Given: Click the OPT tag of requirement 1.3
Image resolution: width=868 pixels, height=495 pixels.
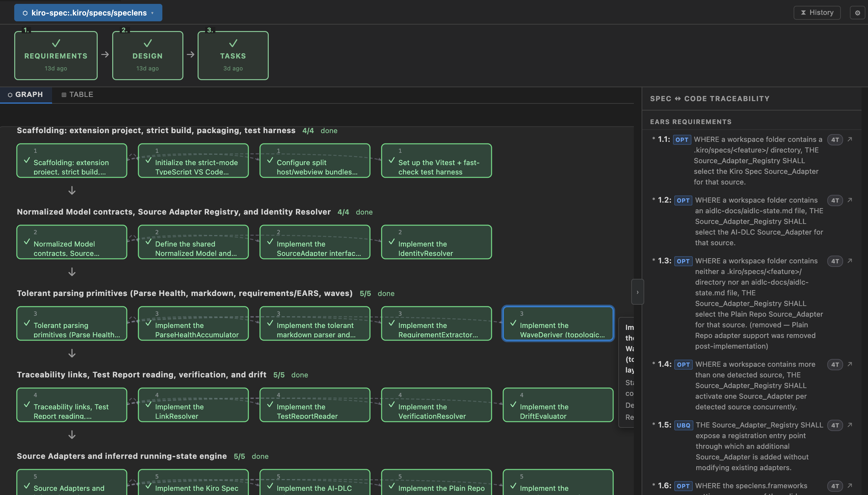Looking at the screenshot, I should (683, 261).
